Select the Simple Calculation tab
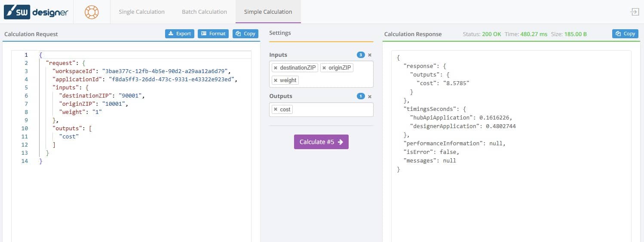Image resolution: width=644 pixels, height=242 pixels. click(x=268, y=12)
